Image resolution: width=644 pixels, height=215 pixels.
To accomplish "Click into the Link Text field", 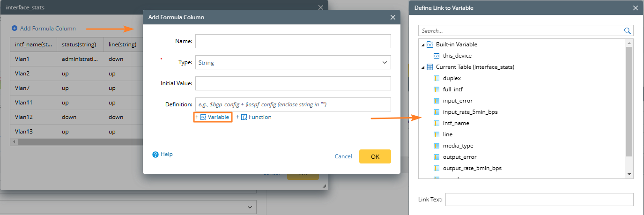I will point(539,200).
